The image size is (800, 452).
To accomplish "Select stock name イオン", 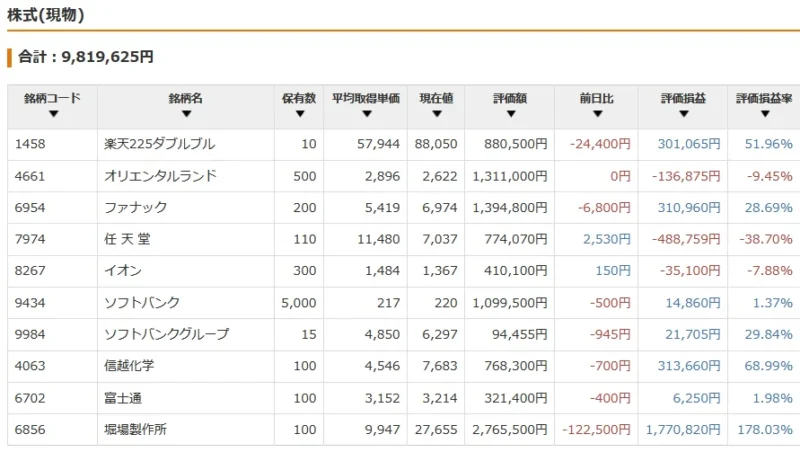I will point(123,271).
